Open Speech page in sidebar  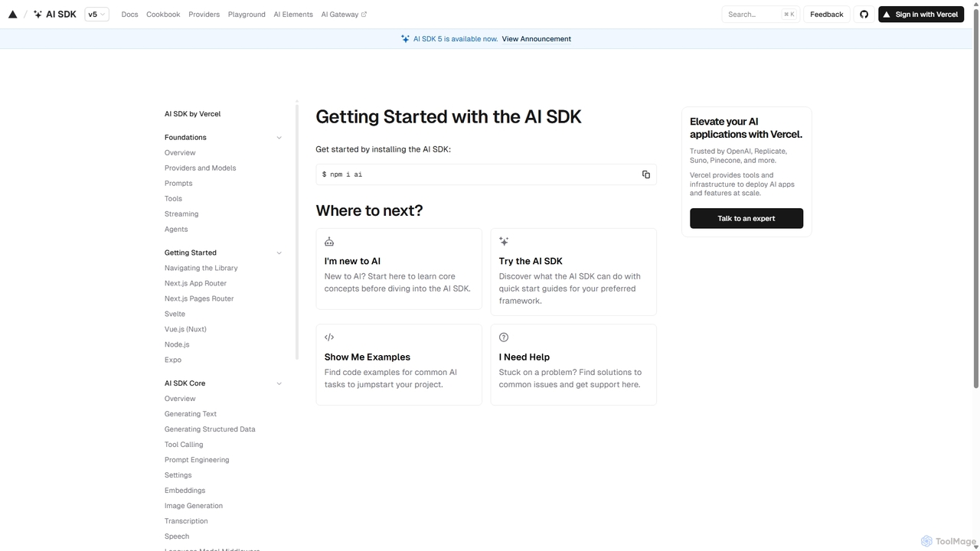coord(177,537)
